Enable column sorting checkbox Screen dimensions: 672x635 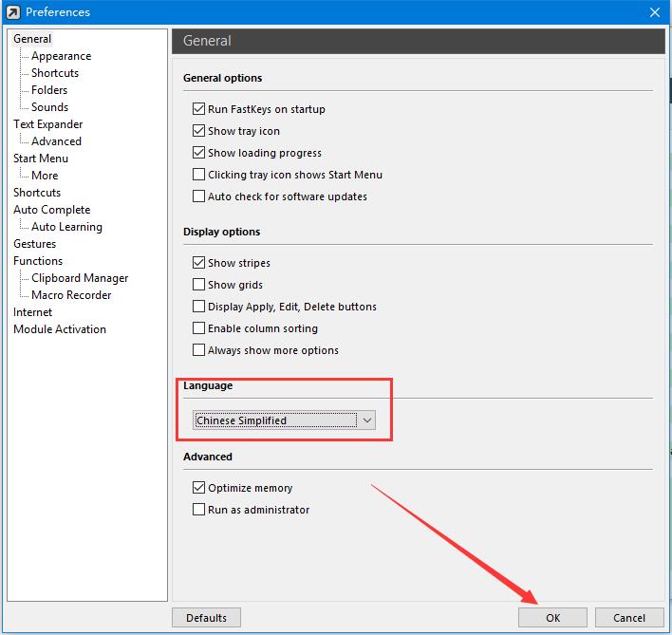[199, 328]
